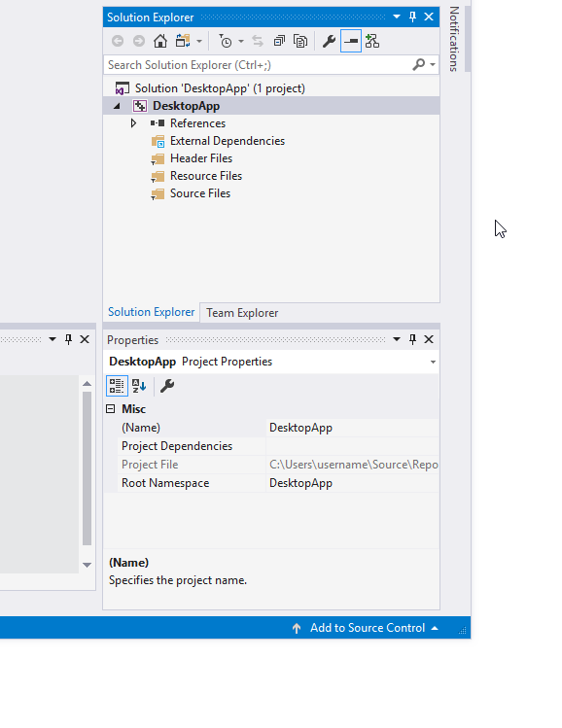The image size is (562, 728).
Task: Click the left panel scrollbar up arrow
Action: pos(87,384)
